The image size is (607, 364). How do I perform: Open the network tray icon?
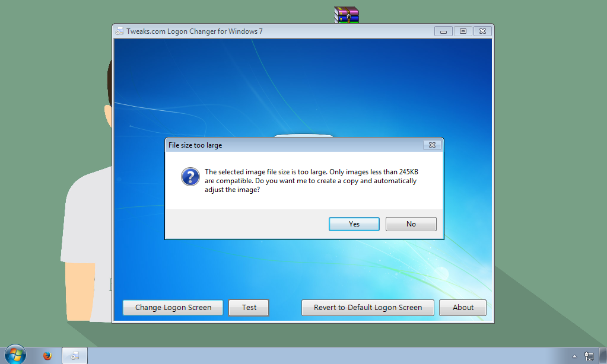pos(589,356)
